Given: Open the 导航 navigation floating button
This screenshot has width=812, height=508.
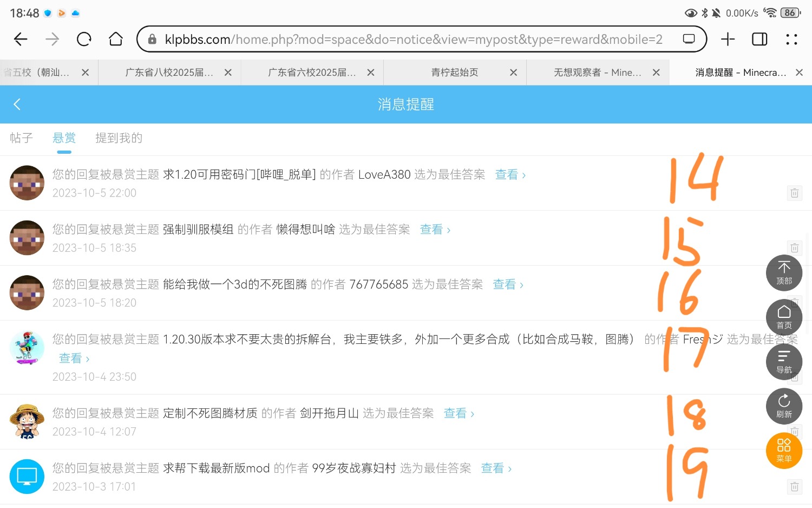Looking at the screenshot, I should (784, 362).
